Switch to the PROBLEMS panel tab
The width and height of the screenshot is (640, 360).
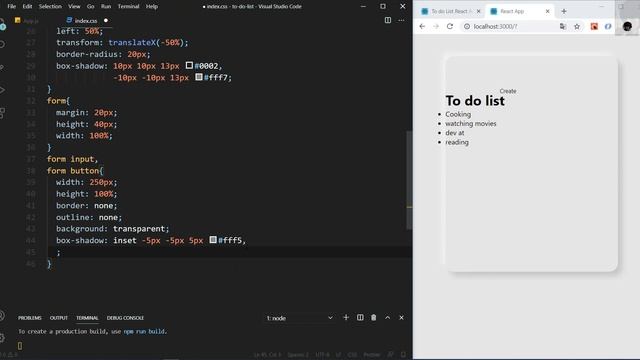click(x=29, y=318)
